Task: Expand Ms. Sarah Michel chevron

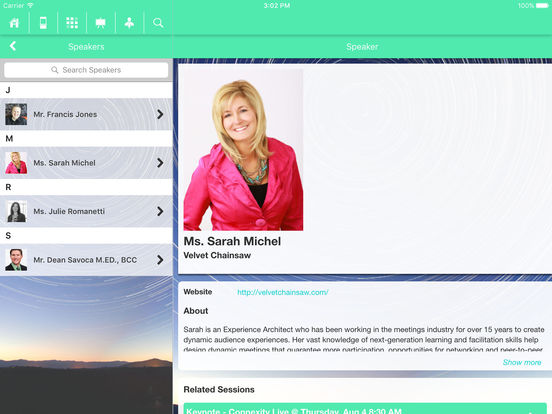Action: [x=160, y=163]
